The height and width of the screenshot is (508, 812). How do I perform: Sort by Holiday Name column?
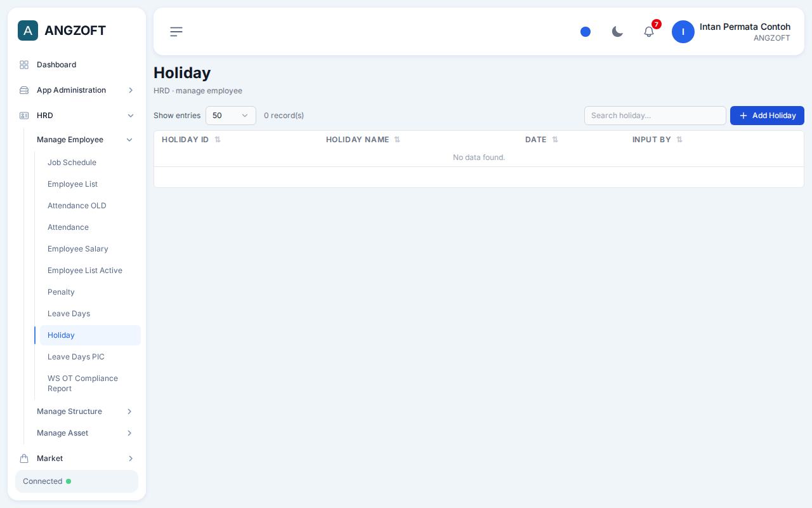(397, 140)
